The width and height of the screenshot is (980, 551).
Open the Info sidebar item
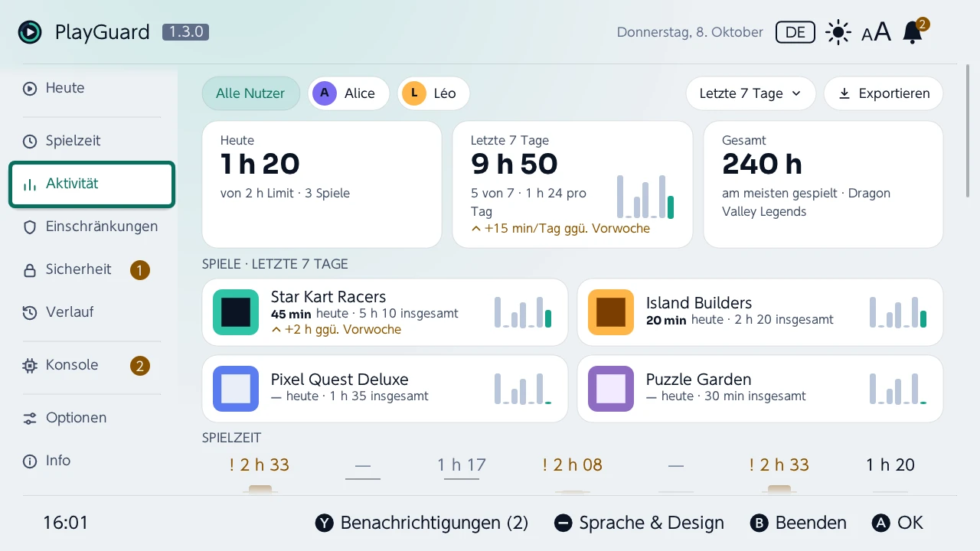[92, 461]
